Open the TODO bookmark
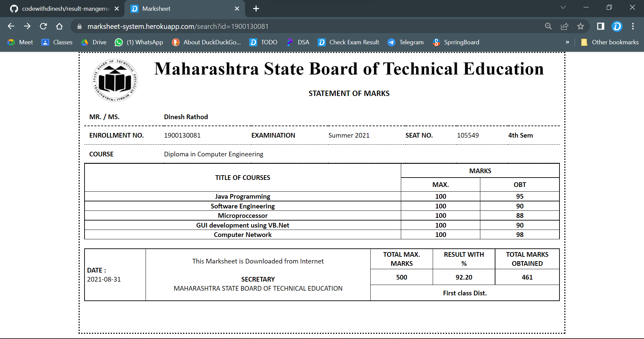 tap(263, 42)
